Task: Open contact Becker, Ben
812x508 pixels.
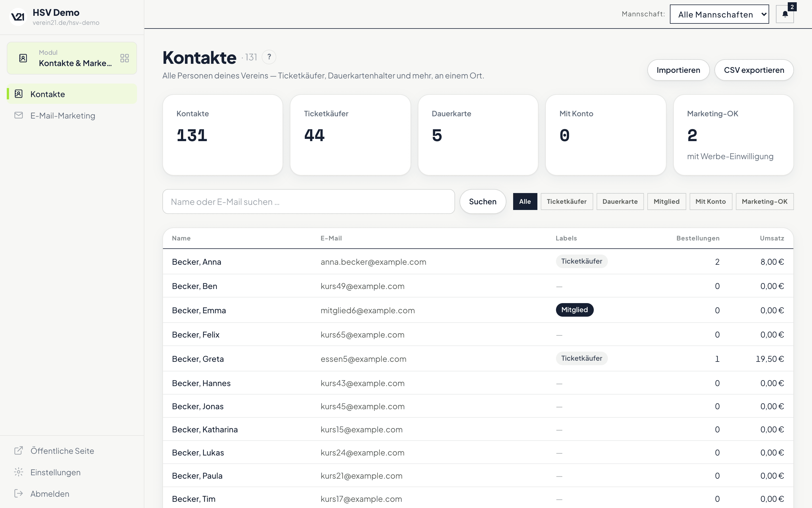Action: click(x=478, y=286)
